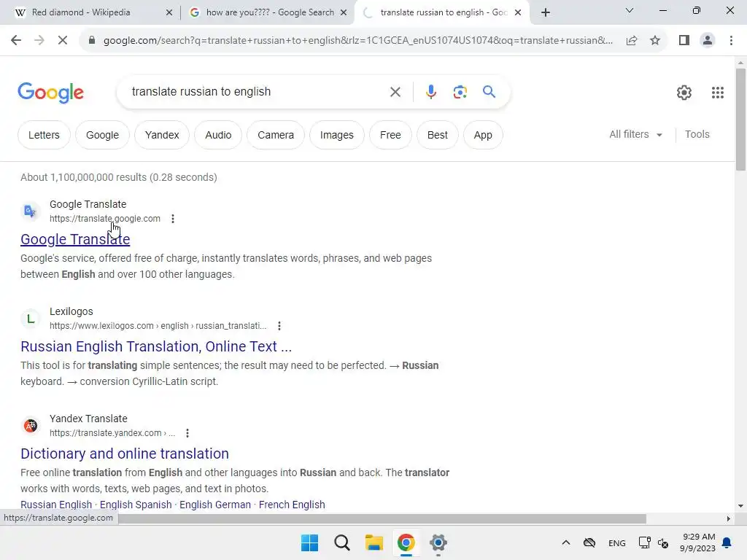Open tab search chevron in title bar
Viewport: 747px width, 560px height.
630,10
